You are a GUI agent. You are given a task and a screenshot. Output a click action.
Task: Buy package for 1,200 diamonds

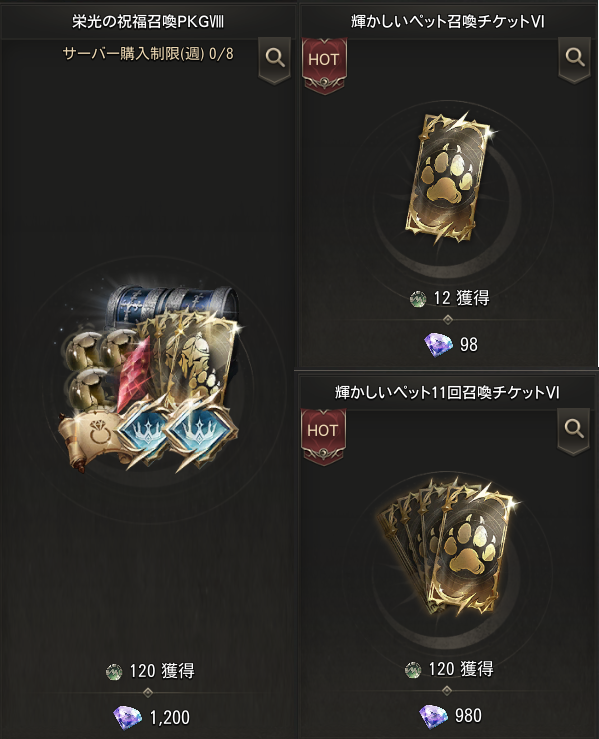pos(152,717)
